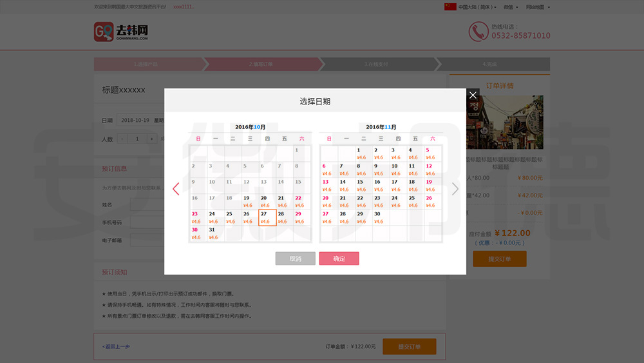Go to next month with right arrow
The height and width of the screenshot is (363, 644).
[455, 189]
